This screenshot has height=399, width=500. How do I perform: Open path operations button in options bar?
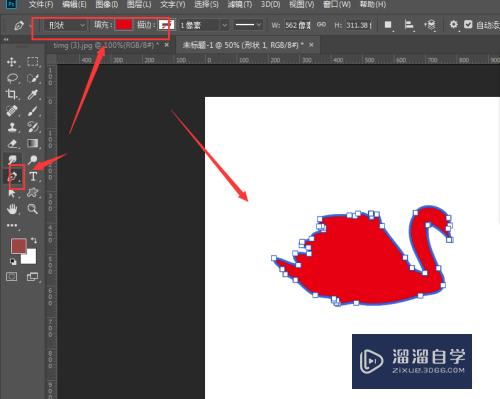[388, 25]
